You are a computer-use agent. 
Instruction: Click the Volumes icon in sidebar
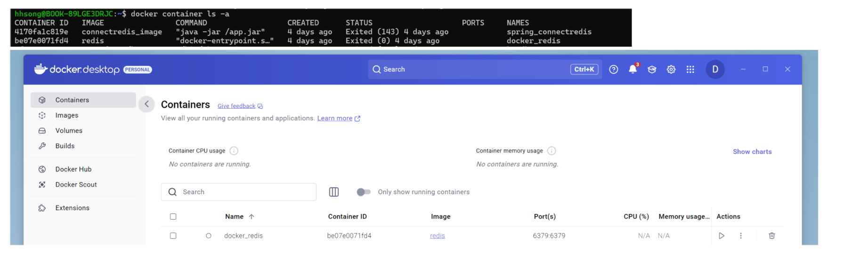(x=42, y=131)
